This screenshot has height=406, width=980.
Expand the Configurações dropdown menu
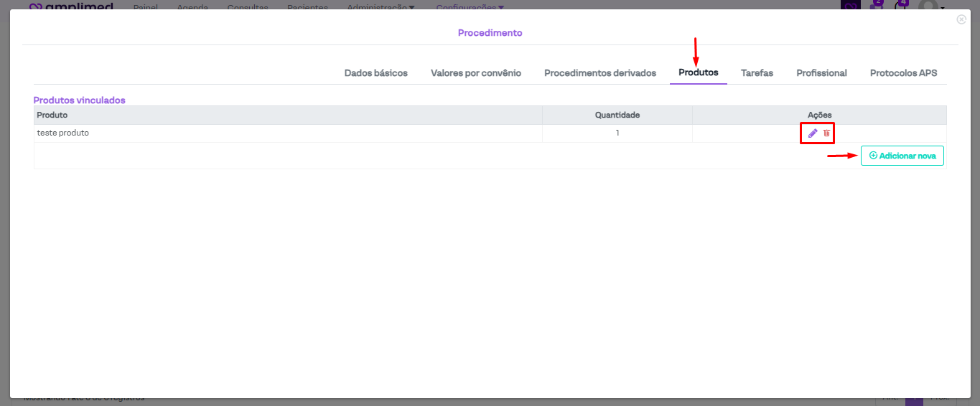click(470, 6)
